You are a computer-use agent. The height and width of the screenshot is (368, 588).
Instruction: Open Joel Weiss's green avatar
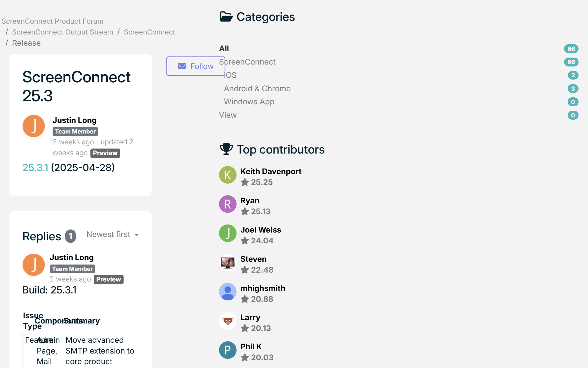[x=228, y=233]
